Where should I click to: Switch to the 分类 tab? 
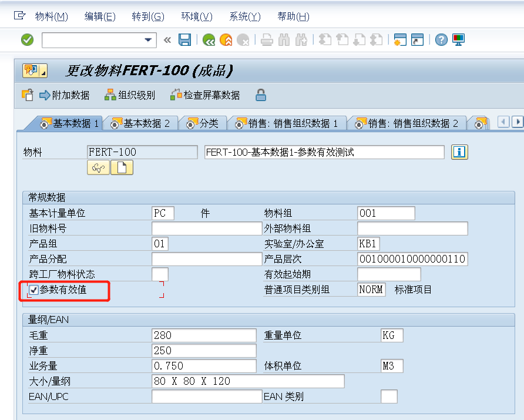[203, 123]
